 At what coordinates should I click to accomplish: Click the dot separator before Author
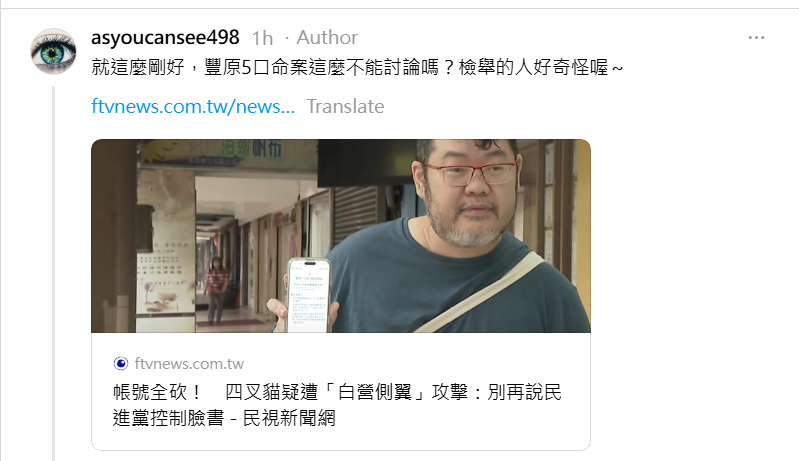point(287,38)
